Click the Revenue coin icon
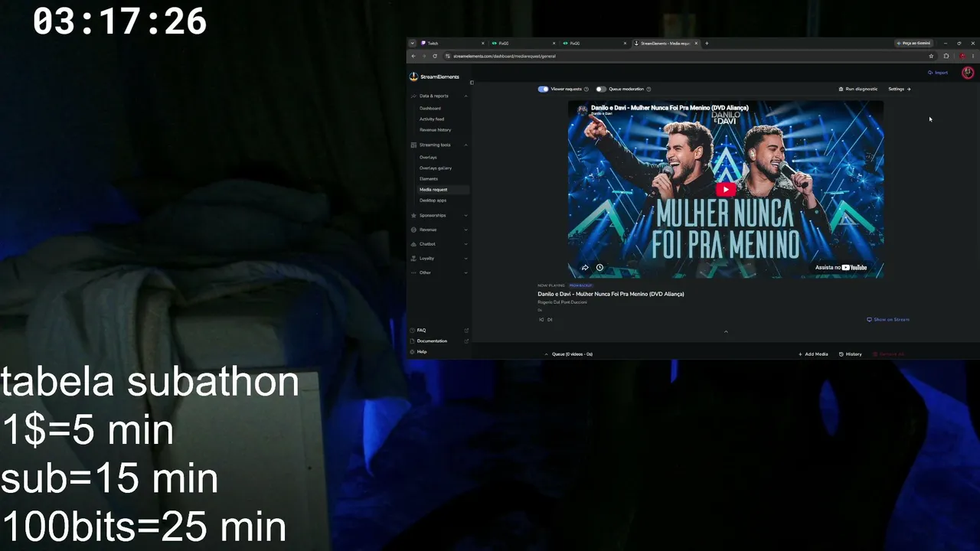980x551 pixels. (413, 230)
